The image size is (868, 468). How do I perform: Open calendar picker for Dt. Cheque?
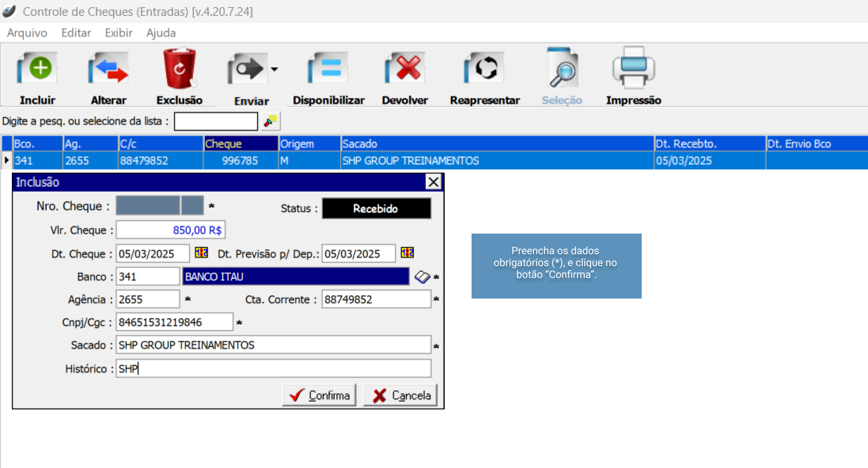coord(201,253)
